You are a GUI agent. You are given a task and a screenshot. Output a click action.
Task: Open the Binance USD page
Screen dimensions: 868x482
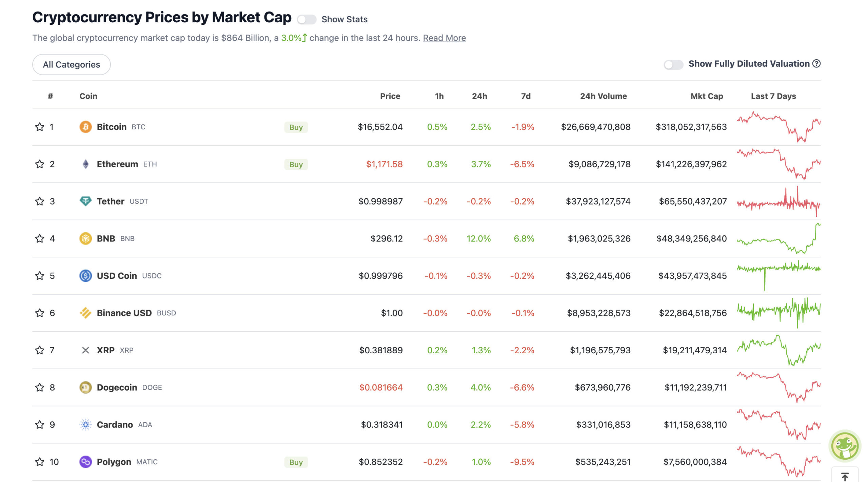coord(124,313)
